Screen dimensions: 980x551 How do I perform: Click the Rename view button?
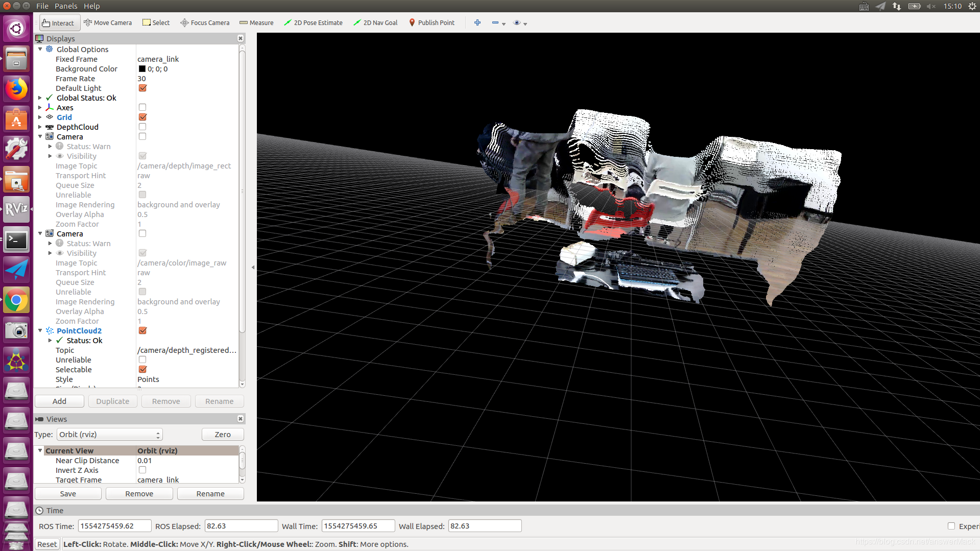click(210, 494)
